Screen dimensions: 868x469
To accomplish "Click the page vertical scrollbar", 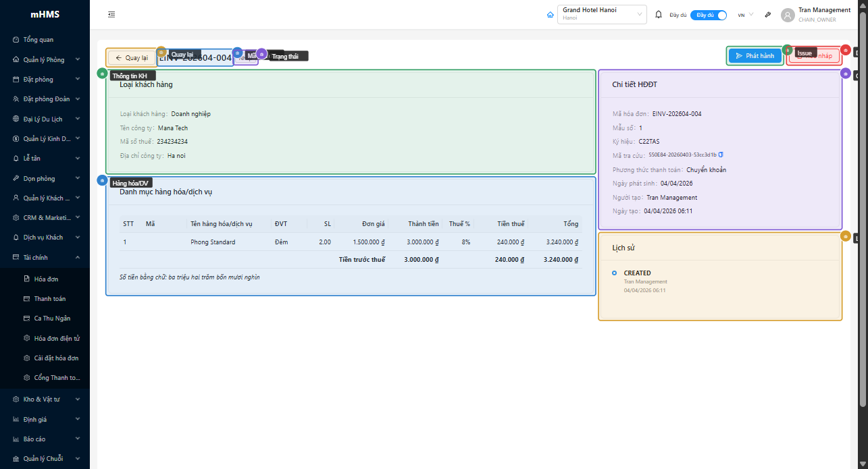I will coord(863,202).
